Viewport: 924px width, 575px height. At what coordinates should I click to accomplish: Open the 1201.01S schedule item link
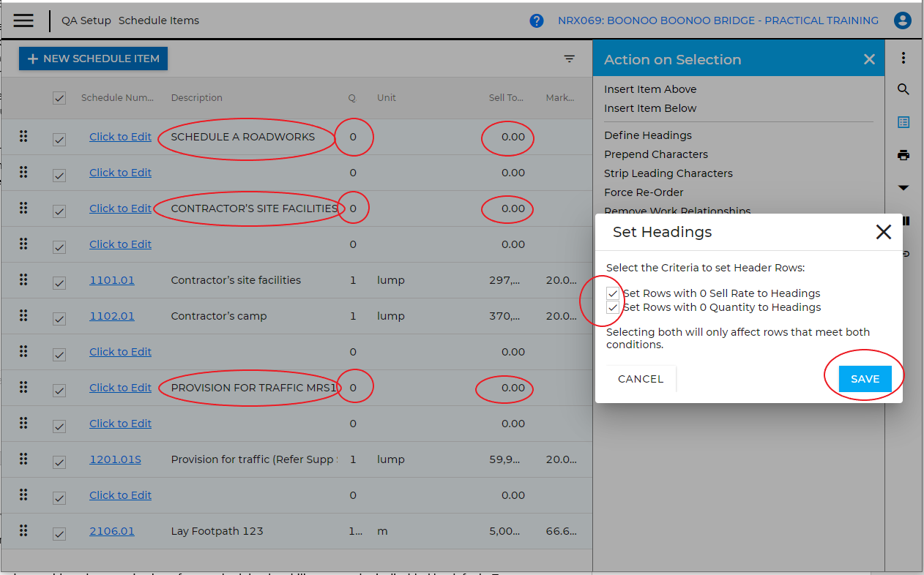click(115, 459)
